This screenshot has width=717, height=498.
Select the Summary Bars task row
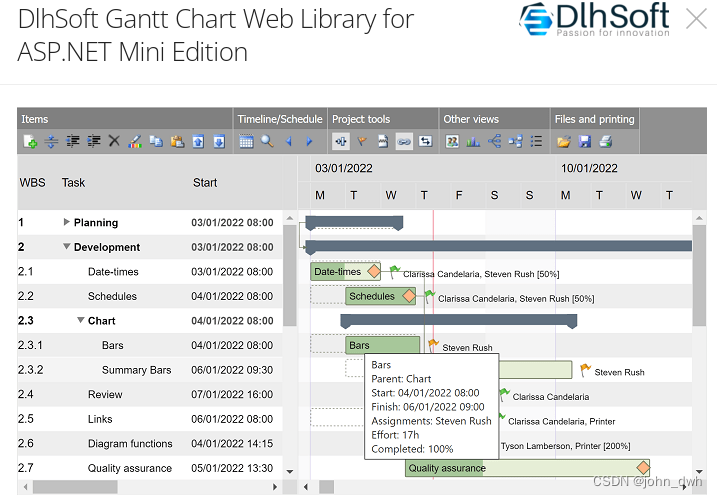pos(150,370)
